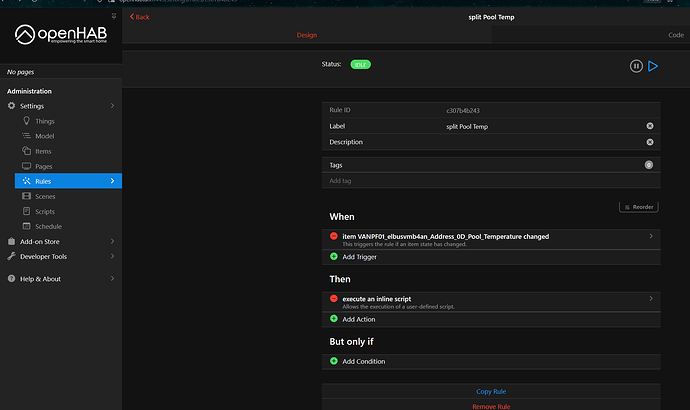
Task: Click the Scripts document icon
Action: [x=26, y=211]
